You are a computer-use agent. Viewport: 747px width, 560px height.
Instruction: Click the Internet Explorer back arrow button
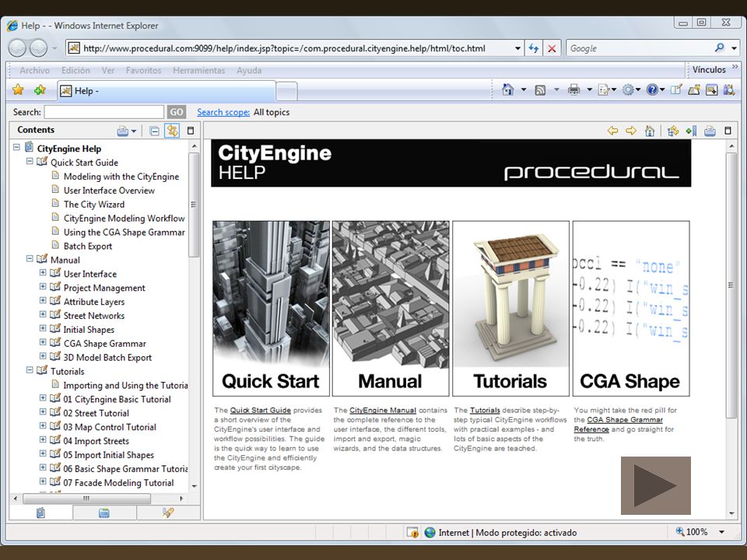click(18, 47)
